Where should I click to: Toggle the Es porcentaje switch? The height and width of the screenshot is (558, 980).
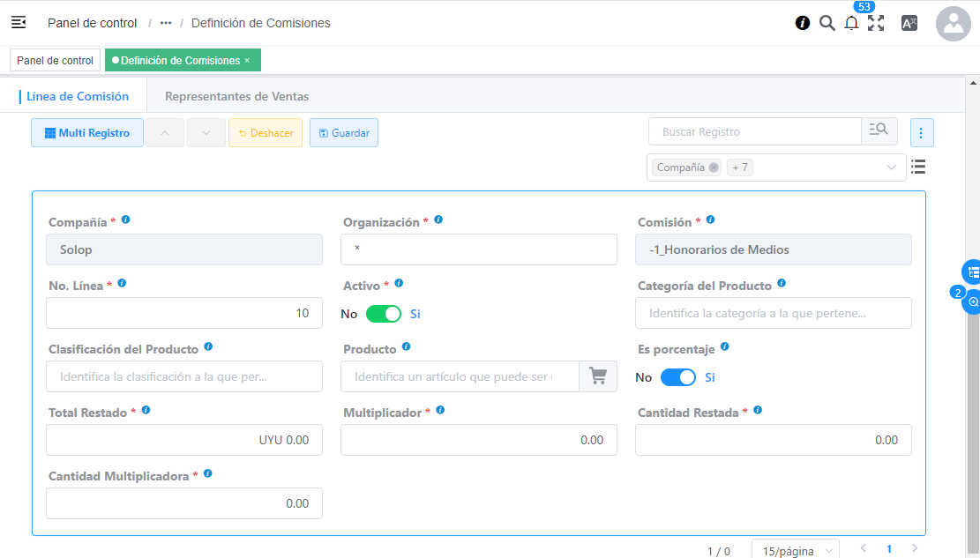pyautogui.click(x=678, y=377)
